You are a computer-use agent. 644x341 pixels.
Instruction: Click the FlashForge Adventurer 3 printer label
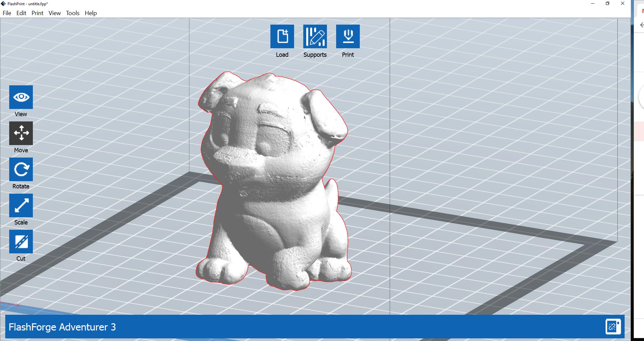click(x=62, y=327)
